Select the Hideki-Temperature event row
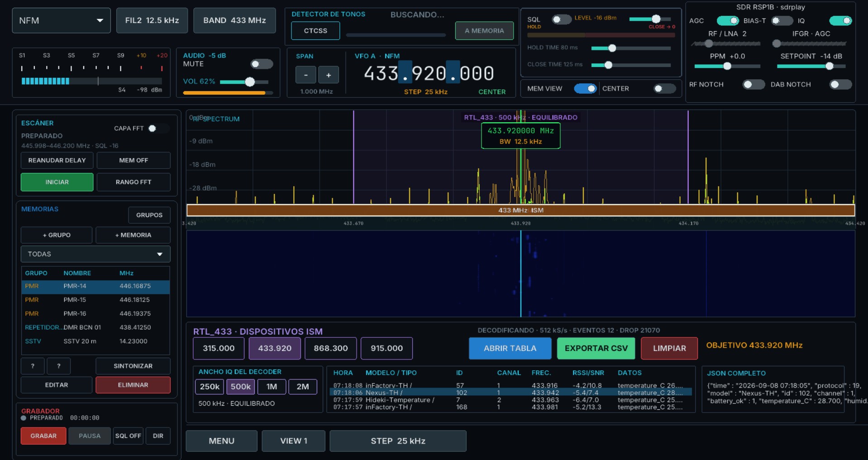 511,400
